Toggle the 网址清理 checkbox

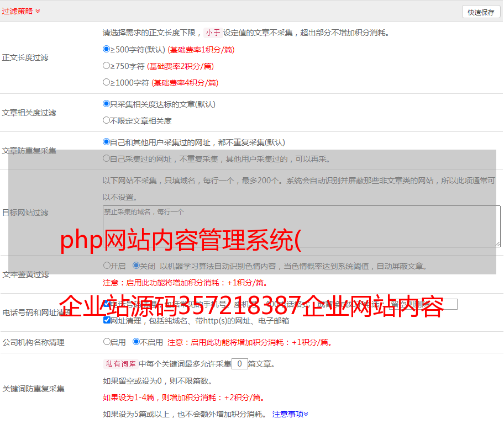(107, 320)
